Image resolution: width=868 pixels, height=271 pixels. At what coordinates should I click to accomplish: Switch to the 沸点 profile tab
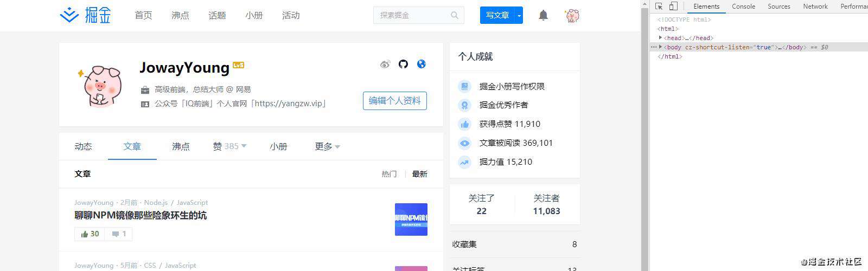(x=181, y=146)
